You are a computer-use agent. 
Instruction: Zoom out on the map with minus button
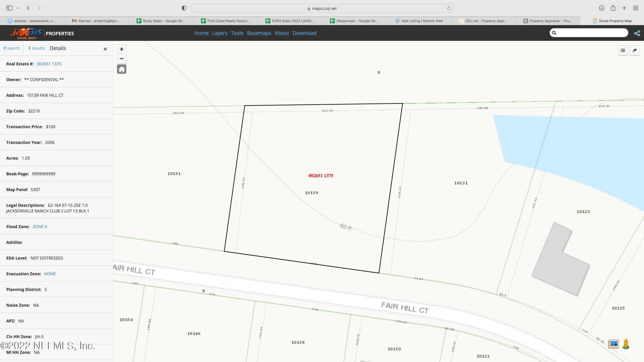point(122,58)
